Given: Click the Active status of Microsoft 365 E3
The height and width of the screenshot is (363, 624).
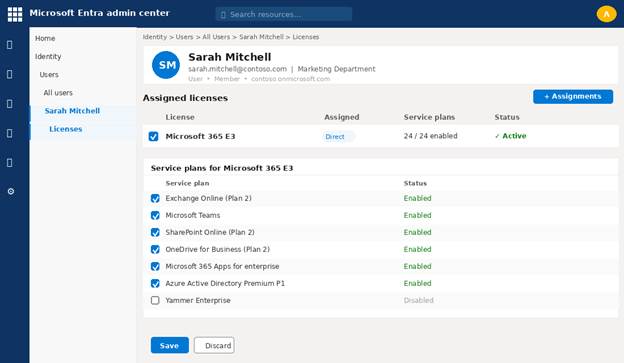Looking at the screenshot, I should 511,136.
